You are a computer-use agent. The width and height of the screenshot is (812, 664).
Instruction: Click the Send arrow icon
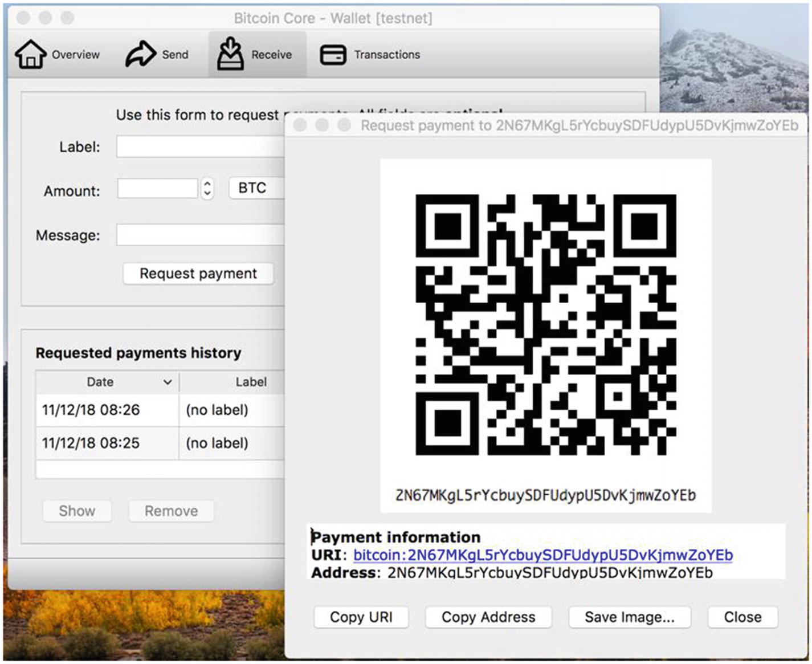[x=140, y=55]
